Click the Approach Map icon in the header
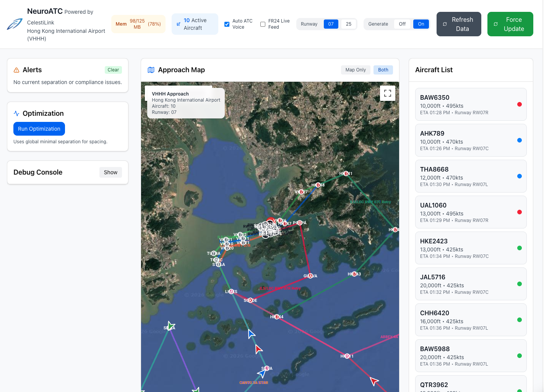Screen dimensions: 544x392 (x=151, y=70)
